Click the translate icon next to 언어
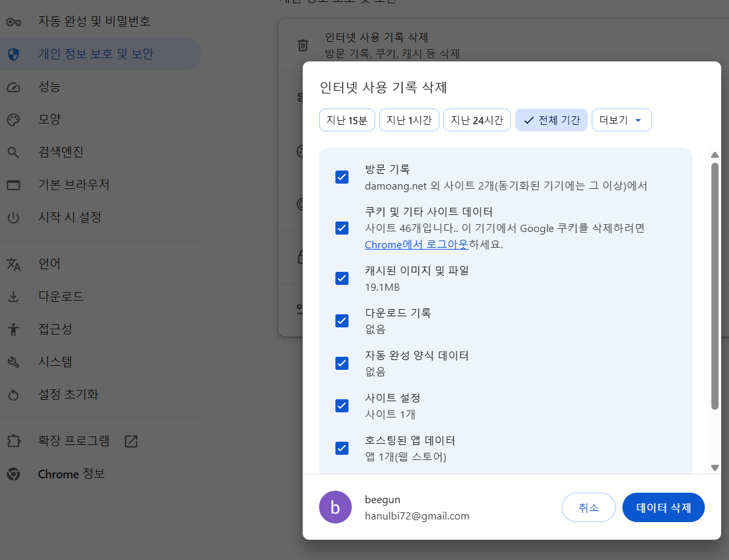 pos(14,264)
